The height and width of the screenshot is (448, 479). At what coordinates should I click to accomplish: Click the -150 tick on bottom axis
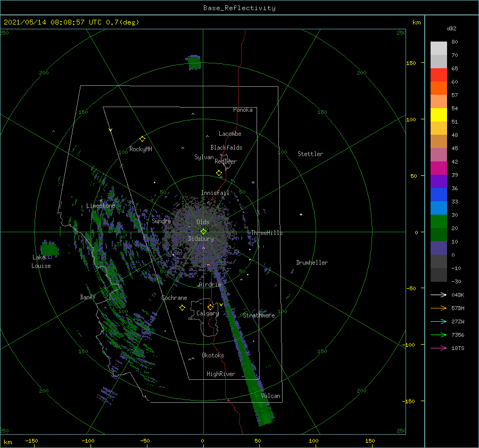pos(31,441)
